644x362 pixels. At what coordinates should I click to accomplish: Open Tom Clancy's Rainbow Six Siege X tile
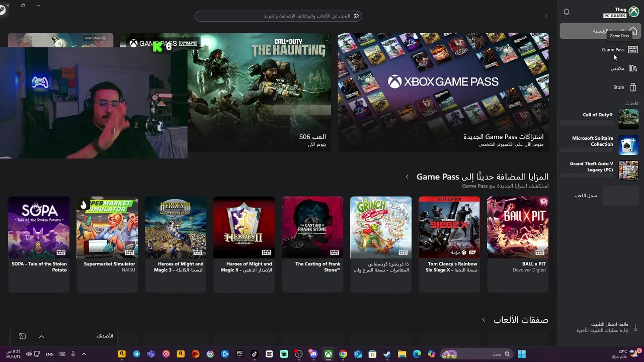point(449,244)
